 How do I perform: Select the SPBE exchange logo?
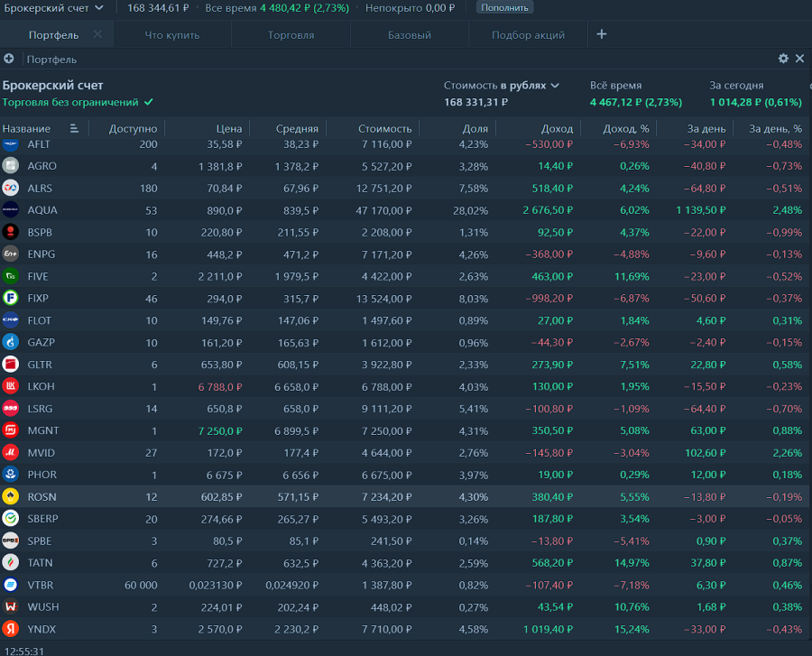10,541
